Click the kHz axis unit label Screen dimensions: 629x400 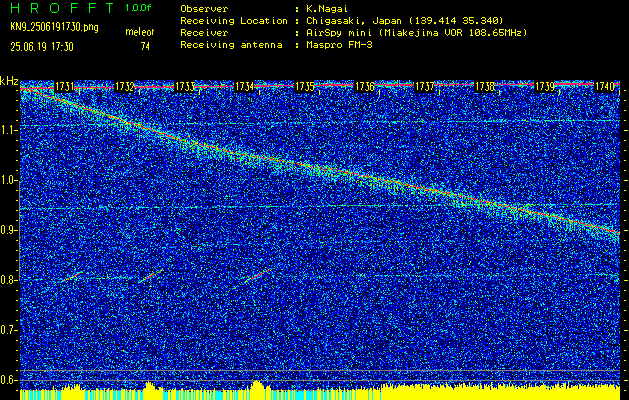(x=9, y=81)
